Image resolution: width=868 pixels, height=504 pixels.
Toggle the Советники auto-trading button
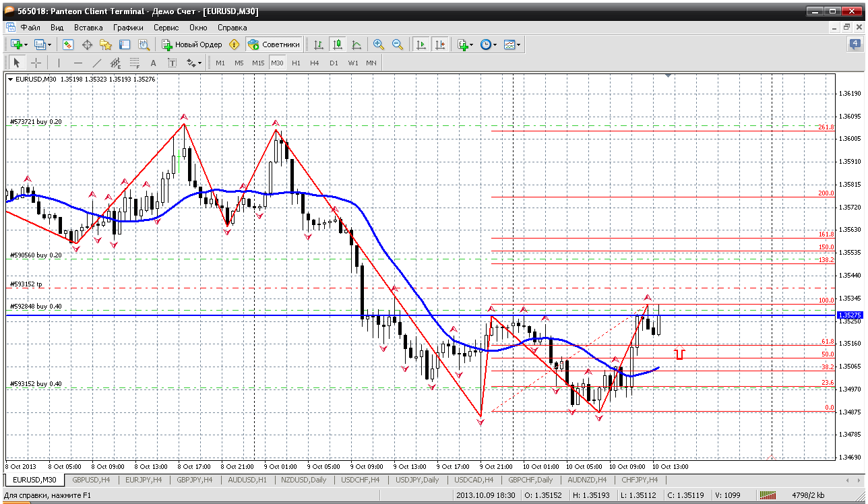point(274,44)
